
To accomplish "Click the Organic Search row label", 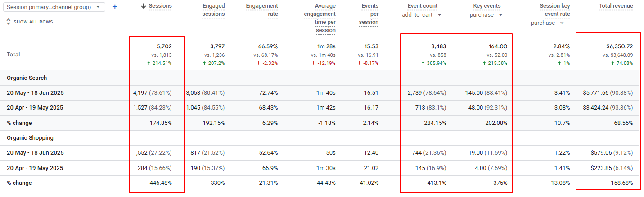I will pos(27,78).
